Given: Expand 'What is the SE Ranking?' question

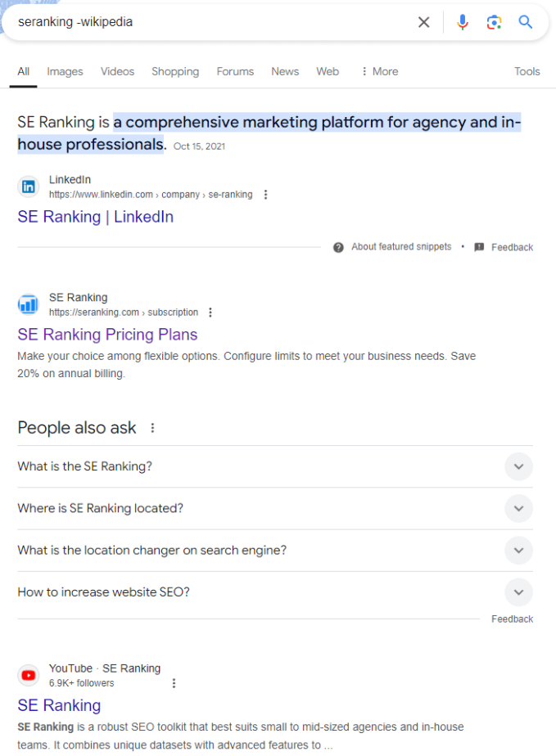Looking at the screenshot, I should (518, 466).
